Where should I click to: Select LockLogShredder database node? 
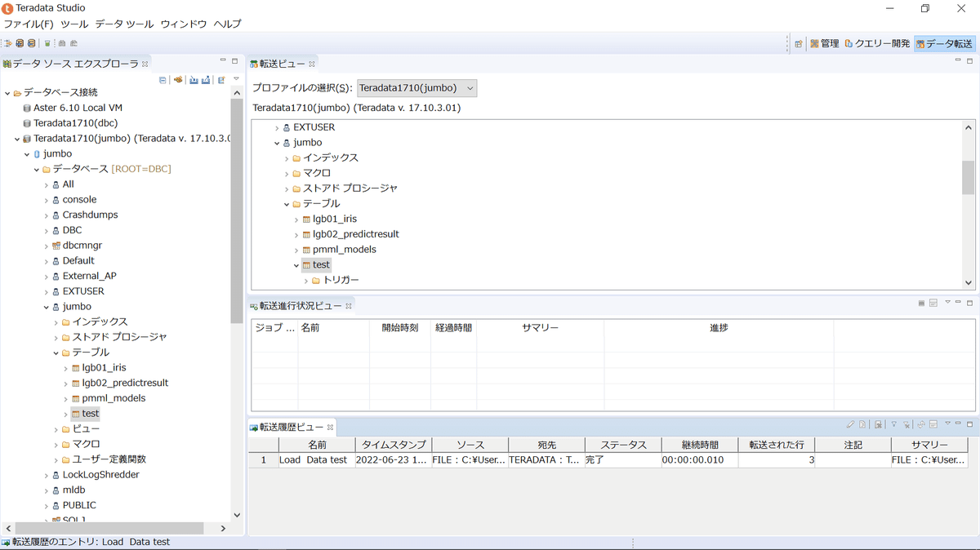(100, 475)
